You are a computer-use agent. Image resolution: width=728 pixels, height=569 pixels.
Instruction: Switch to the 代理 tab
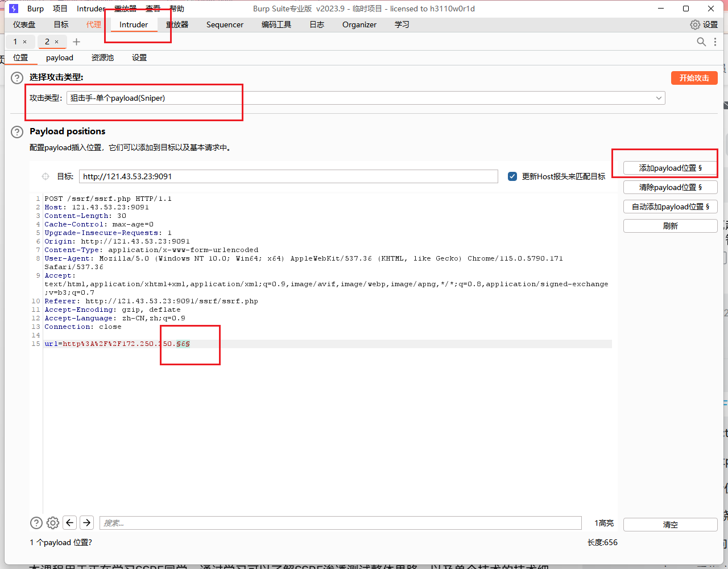pos(94,24)
